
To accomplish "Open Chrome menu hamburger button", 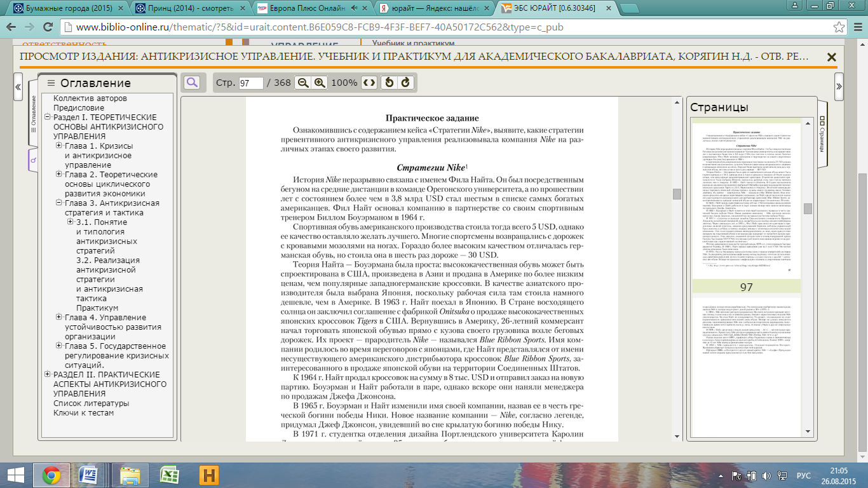I will coord(857,28).
